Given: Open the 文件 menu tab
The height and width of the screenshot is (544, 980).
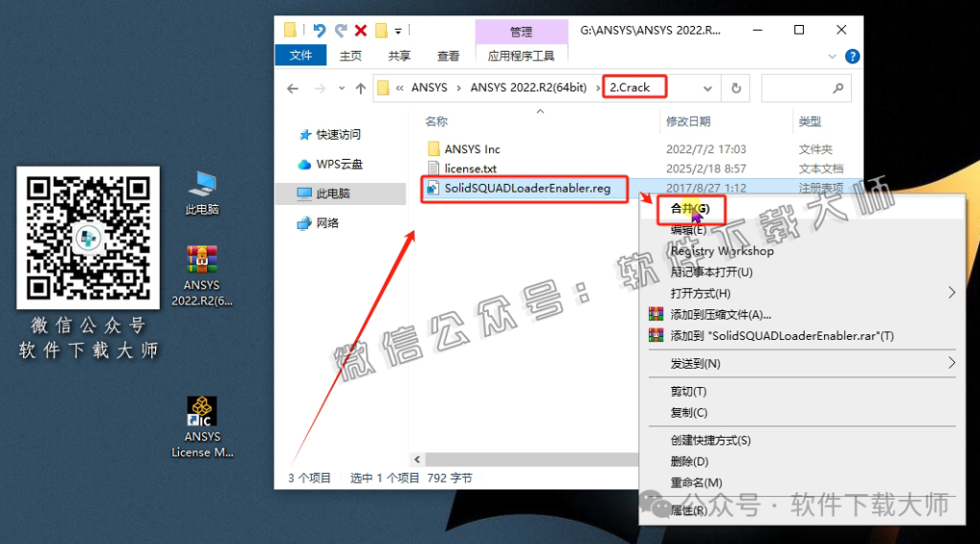Looking at the screenshot, I should tap(301, 56).
